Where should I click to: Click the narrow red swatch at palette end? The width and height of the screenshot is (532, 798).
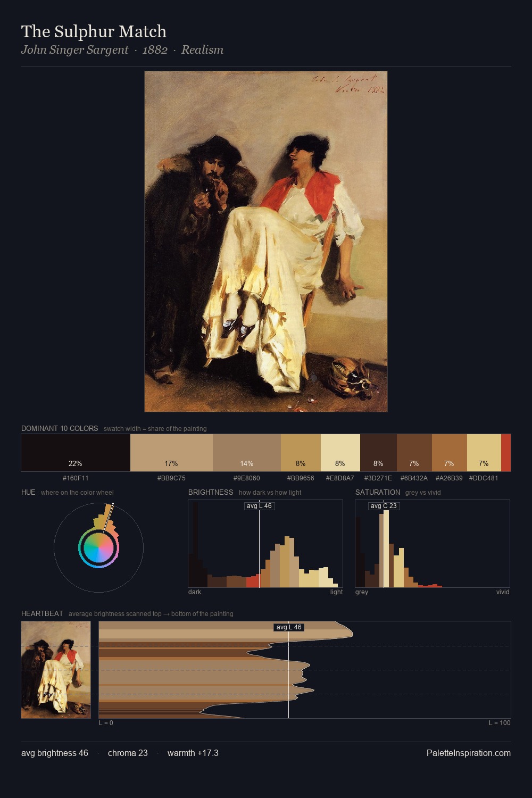(506, 453)
